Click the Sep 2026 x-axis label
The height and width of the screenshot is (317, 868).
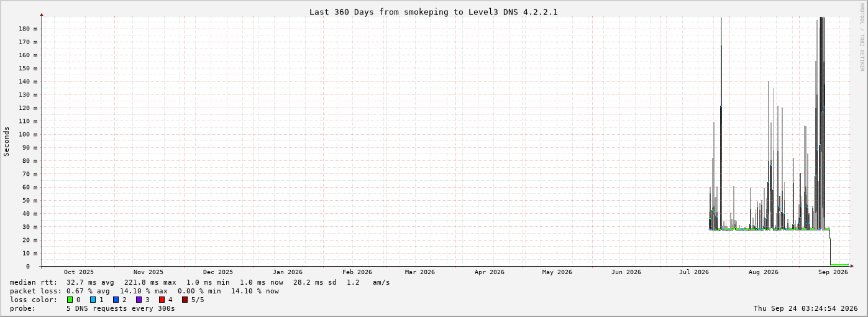(833, 272)
